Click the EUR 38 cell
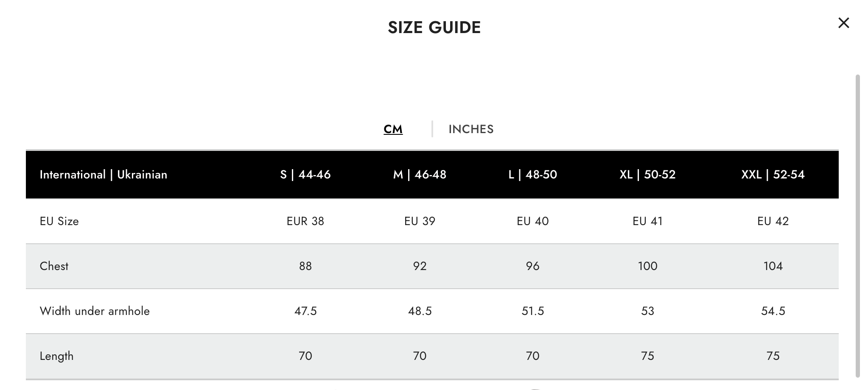 [305, 221]
